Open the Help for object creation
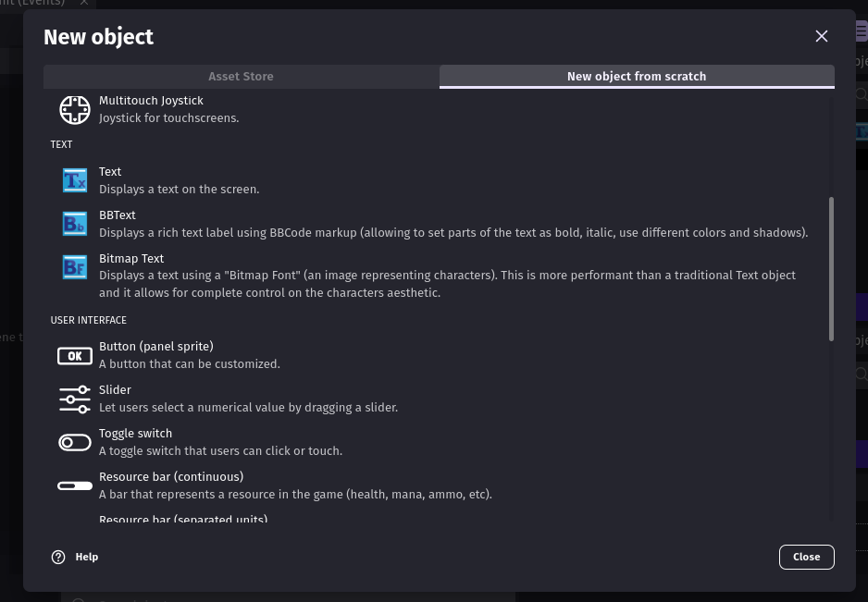 point(75,557)
